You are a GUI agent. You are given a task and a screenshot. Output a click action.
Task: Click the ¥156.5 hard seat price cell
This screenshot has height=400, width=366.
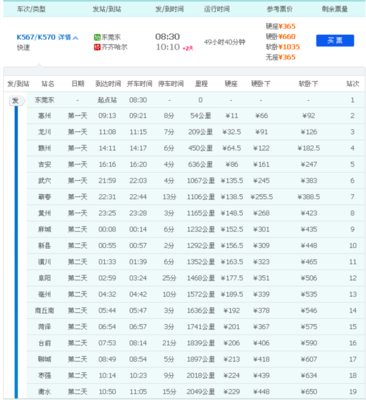232,246
